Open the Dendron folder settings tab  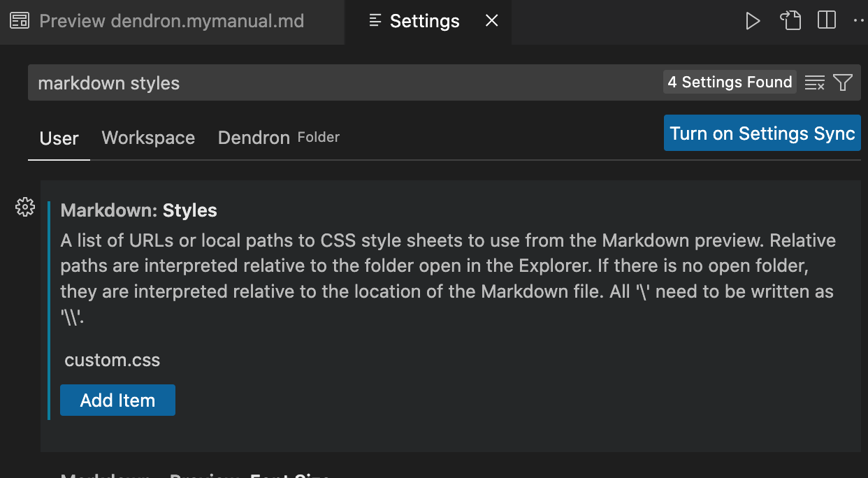click(254, 138)
